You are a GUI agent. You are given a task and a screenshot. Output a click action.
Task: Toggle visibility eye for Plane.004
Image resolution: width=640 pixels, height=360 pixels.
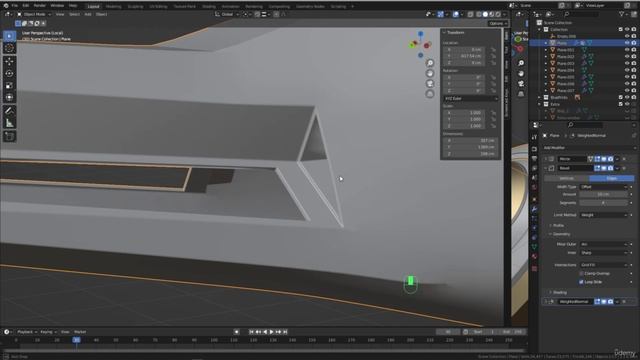627,70
